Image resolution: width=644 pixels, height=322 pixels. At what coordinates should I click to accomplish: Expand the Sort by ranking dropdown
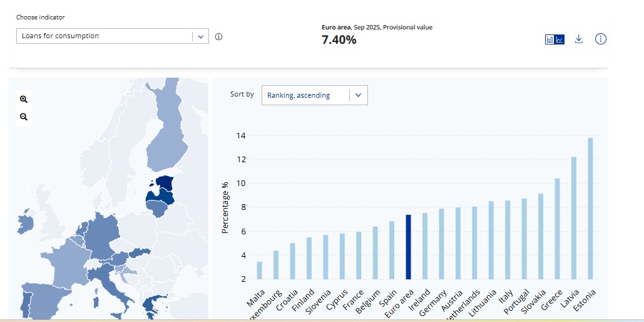coord(314,95)
